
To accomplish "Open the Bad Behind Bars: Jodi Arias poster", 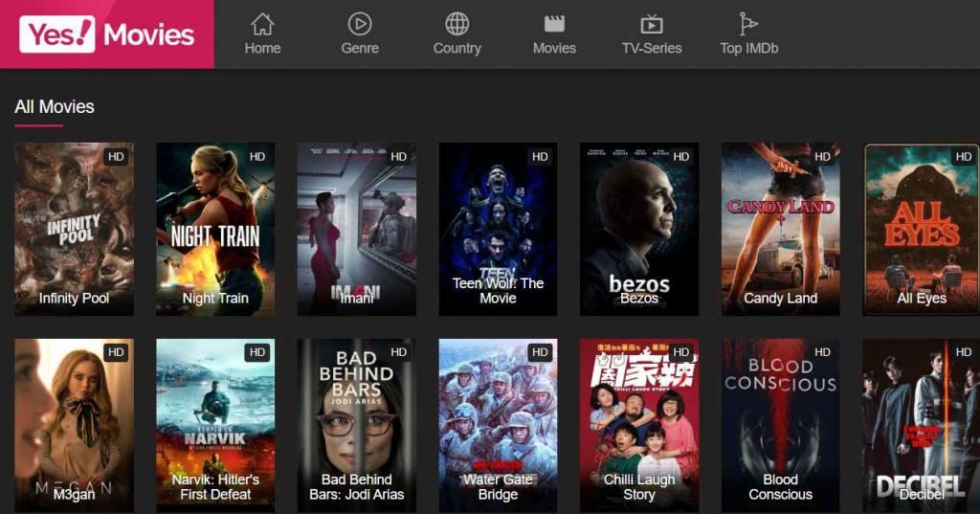I will (x=357, y=426).
